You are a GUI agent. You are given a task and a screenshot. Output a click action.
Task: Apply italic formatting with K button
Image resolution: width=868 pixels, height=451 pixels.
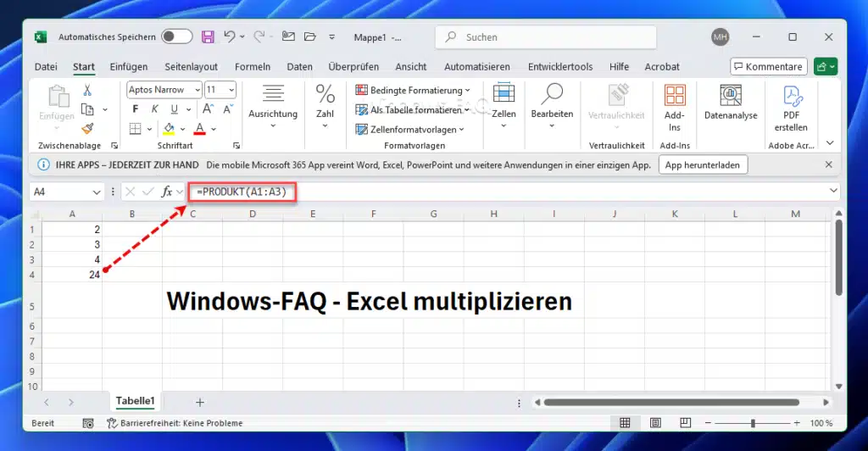click(x=155, y=109)
